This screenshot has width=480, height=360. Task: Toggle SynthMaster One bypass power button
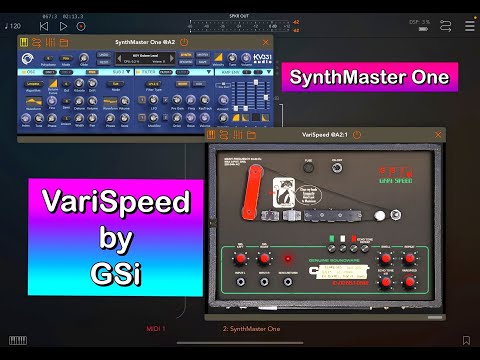coord(184,42)
